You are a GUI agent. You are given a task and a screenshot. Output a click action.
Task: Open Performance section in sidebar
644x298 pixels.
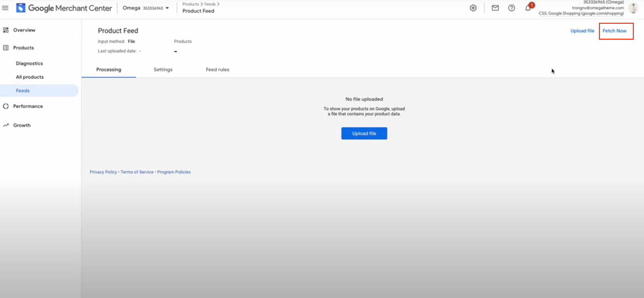click(28, 106)
